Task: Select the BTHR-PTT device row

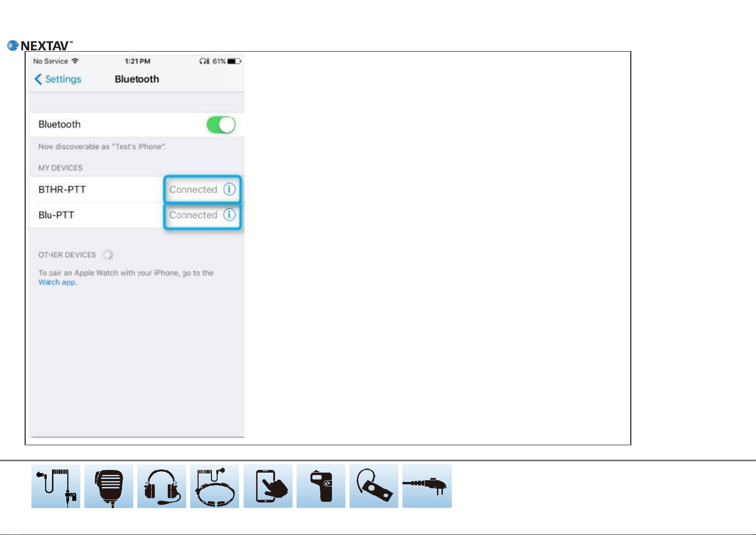Action: [137, 189]
